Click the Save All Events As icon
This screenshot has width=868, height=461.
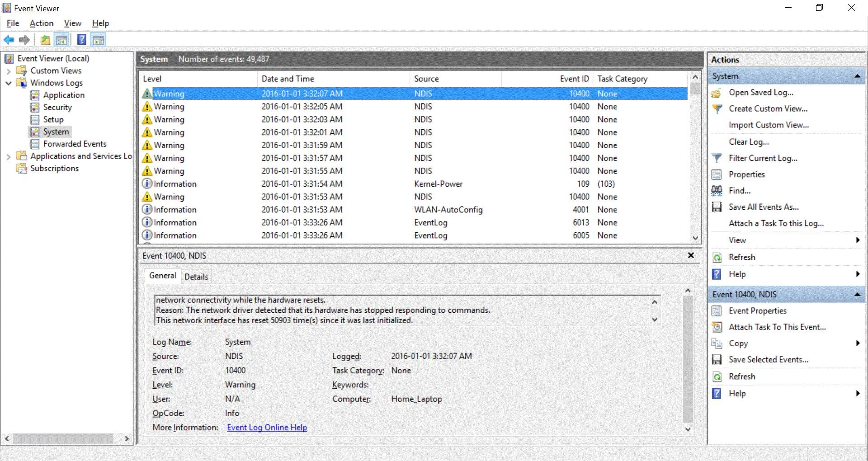pos(717,207)
